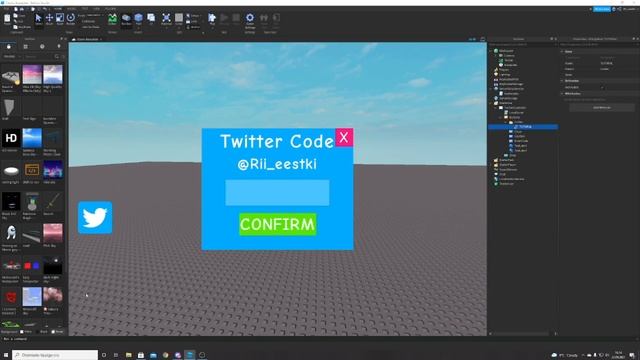640x360 pixels.
Task: Open File Explorer from taskbar
Action: click(129, 355)
